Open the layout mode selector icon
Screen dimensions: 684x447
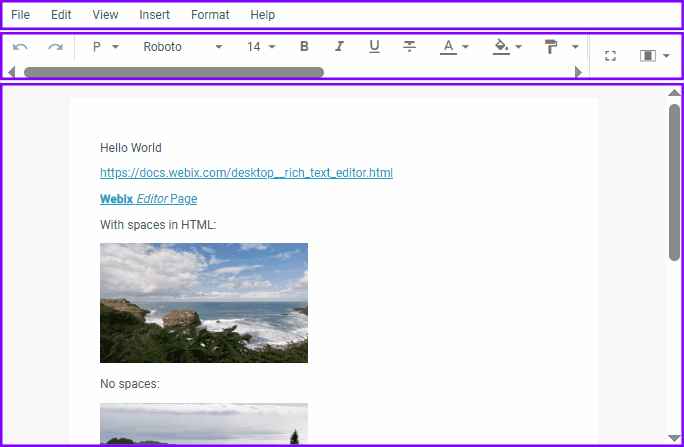(x=654, y=56)
